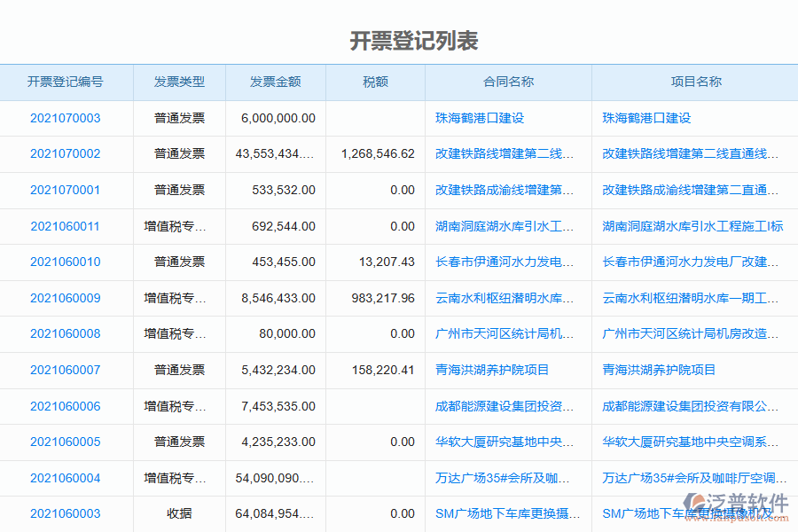Image resolution: width=798 pixels, height=532 pixels.
Task: Select the 收据 invoice type cell
Action: click(177, 512)
